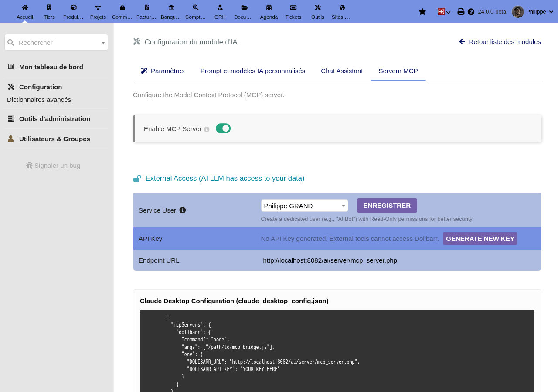Click the Enregistrer button
The height and width of the screenshot is (392, 558).
(x=387, y=206)
